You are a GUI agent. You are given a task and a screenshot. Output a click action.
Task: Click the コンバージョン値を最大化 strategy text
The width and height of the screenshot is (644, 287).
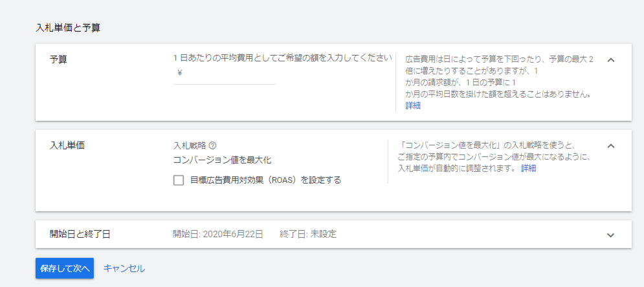(x=222, y=160)
